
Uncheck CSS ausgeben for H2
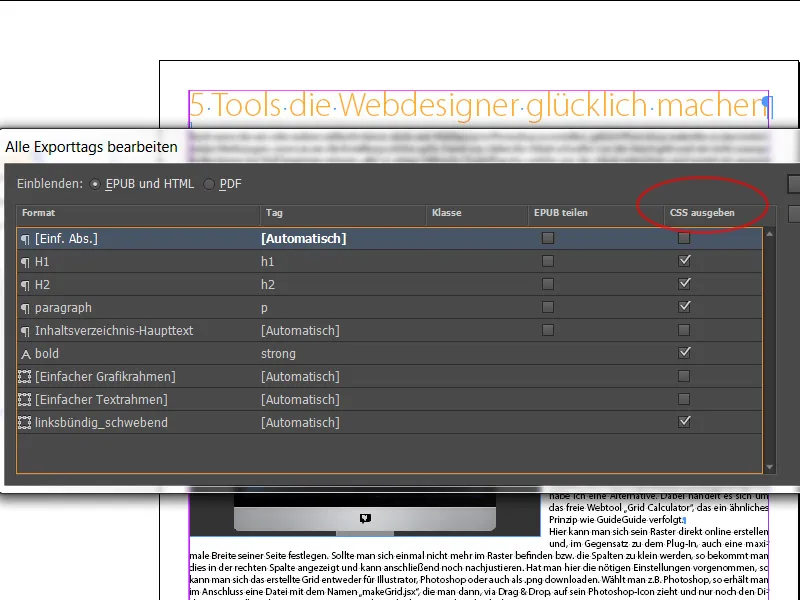[684, 284]
